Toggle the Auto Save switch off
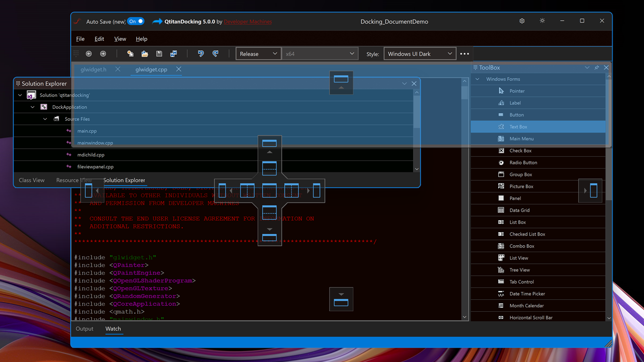The width and height of the screenshot is (644, 362). click(x=135, y=21)
